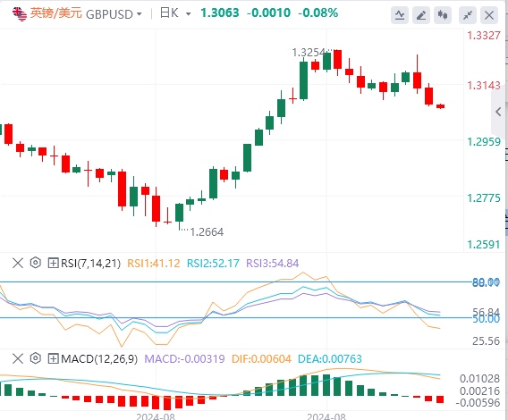Screen dimensions: 508x420
Task: Open MACD indicator settings gear
Action: coord(35,358)
